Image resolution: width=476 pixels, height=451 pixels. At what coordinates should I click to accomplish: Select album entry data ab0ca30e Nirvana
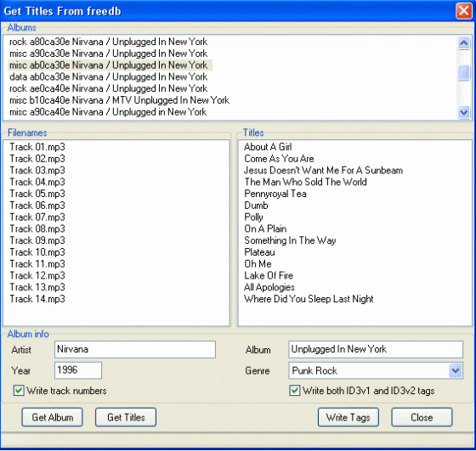pos(109,76)
